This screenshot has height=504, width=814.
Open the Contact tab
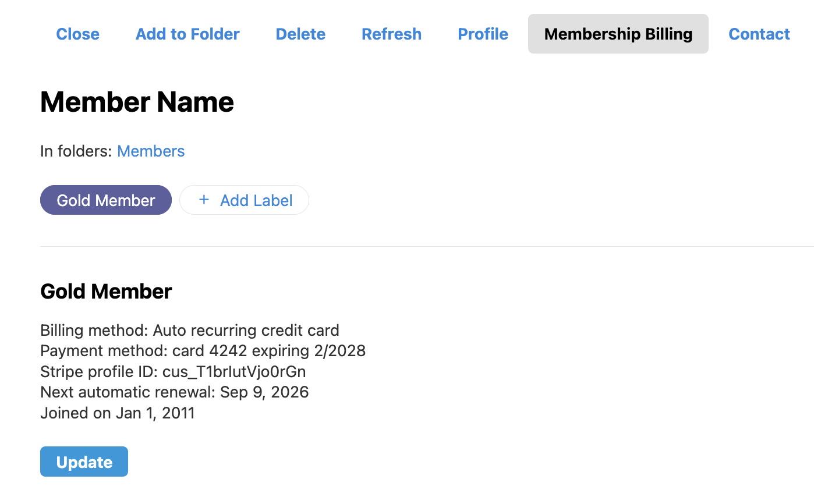759,34
